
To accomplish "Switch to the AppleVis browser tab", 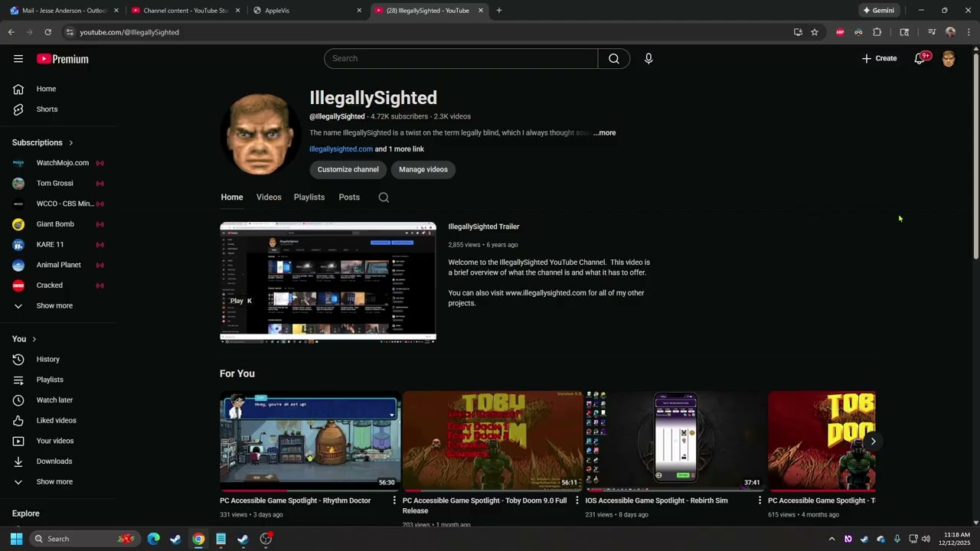I will click(x=308, y=11).
